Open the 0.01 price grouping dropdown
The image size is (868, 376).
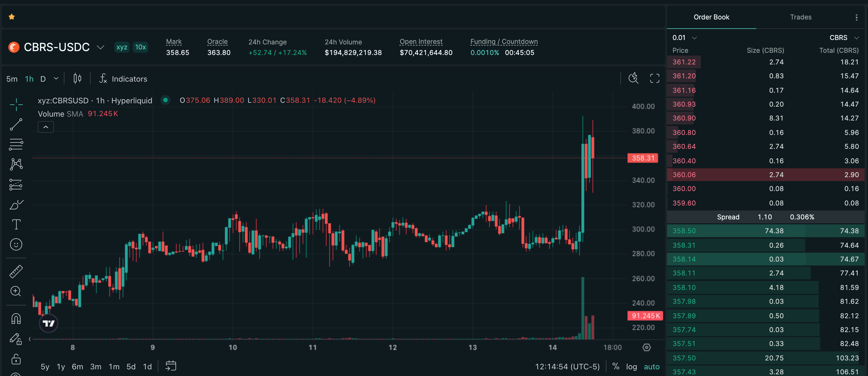pyautogui.click(x=684, y=38)
